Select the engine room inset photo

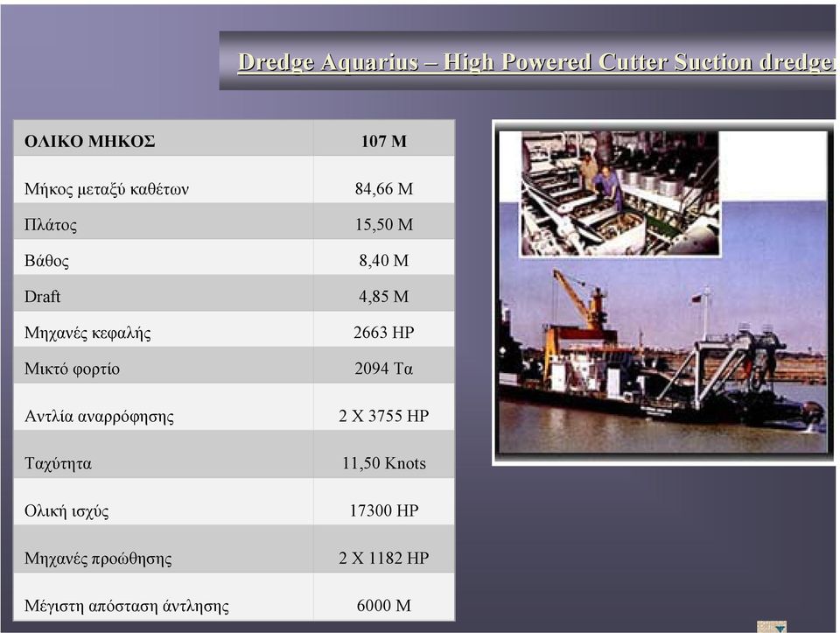(620, 193)
